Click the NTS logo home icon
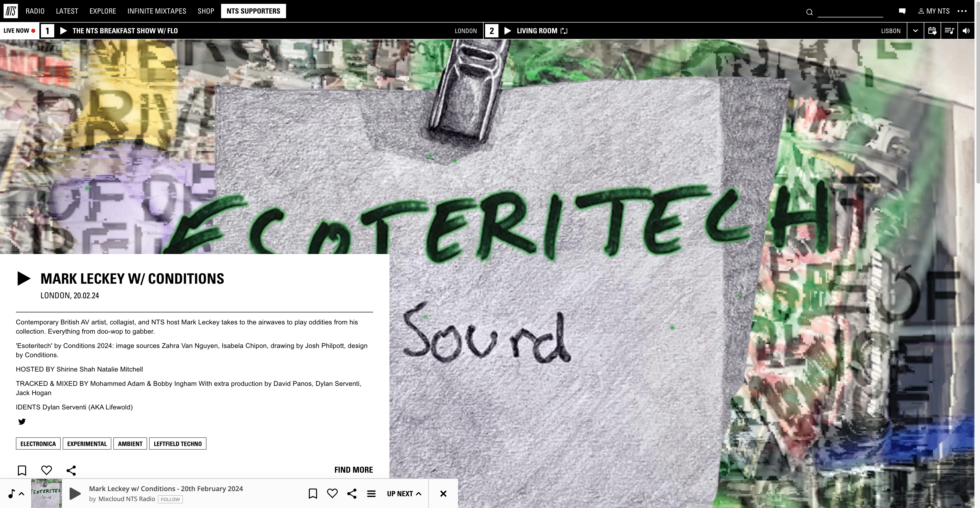 pyautogui.click(x=11, y=11)
